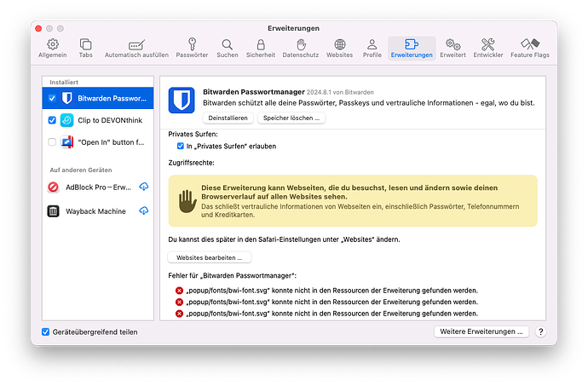The height and width of the screenshot is (386, 588).
Task: Open the Sicherheit pane
Action: (x=261, y=48)
